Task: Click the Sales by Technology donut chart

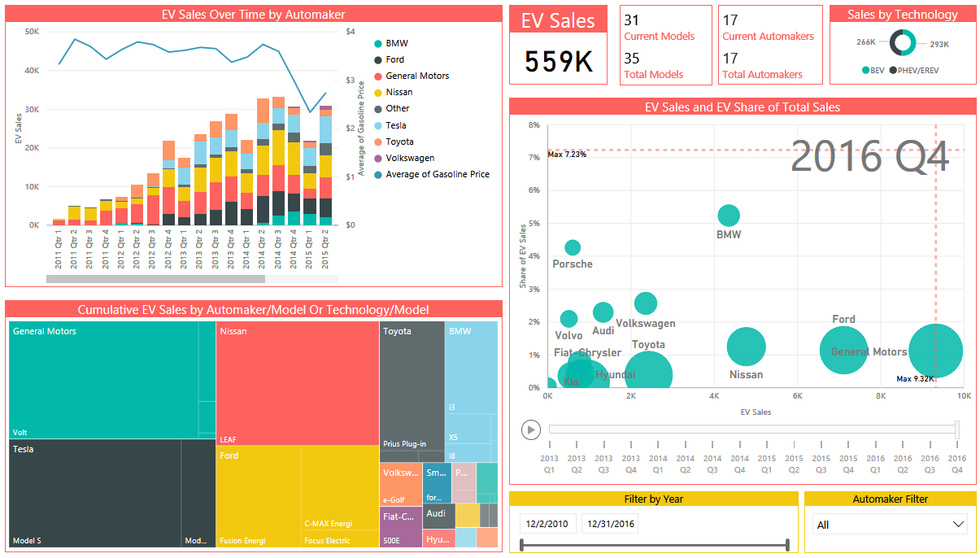Action: click(903, 42)
